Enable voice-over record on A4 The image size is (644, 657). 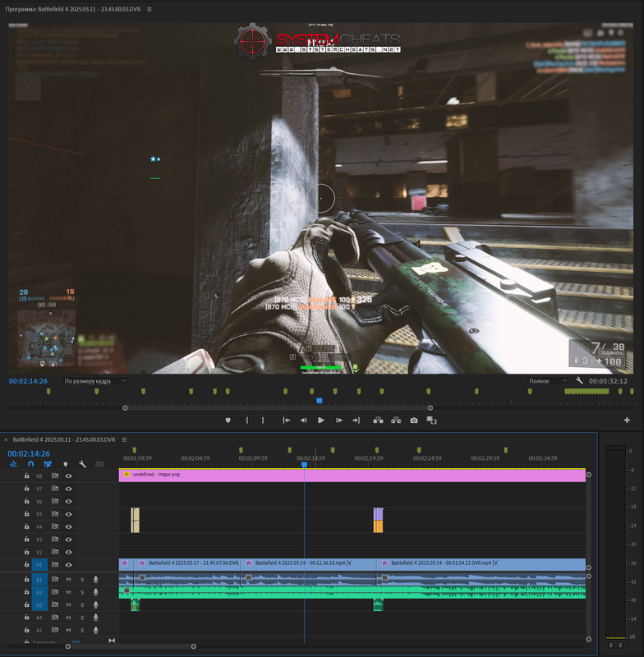coord(96,618)
